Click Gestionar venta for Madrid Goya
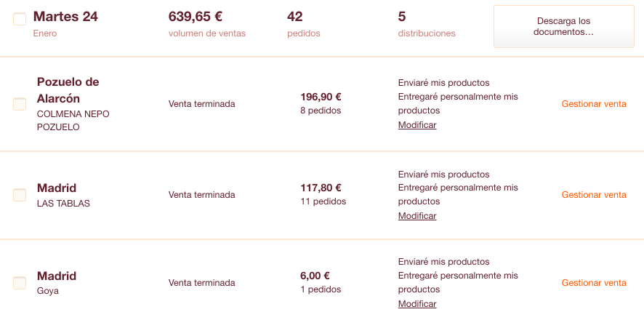This screenshot has width=644, height=320. 594,283
